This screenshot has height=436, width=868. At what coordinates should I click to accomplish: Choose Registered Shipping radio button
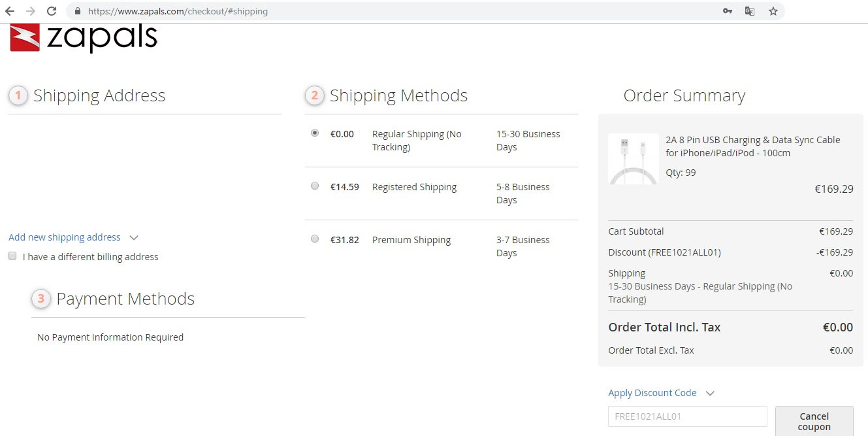(315, 186)
